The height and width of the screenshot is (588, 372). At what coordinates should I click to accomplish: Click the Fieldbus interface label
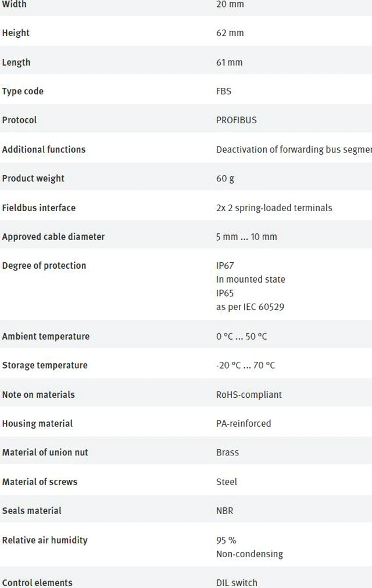click(x=38, y=208)
